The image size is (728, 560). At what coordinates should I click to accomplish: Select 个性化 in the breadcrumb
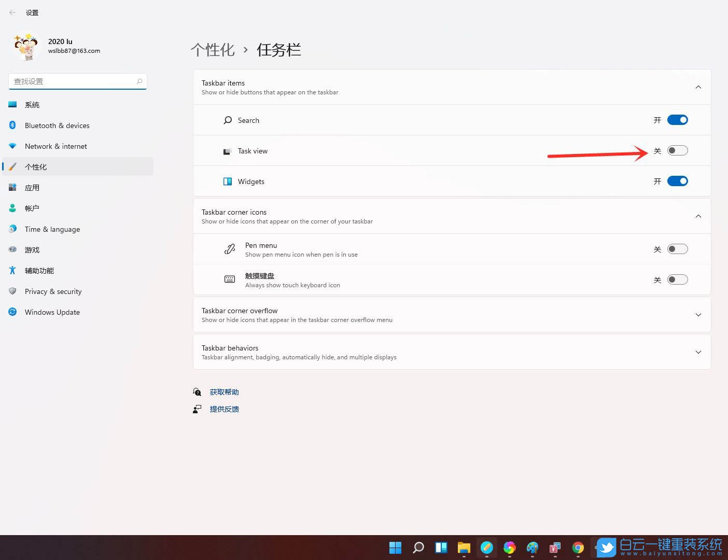pos(213,49)
